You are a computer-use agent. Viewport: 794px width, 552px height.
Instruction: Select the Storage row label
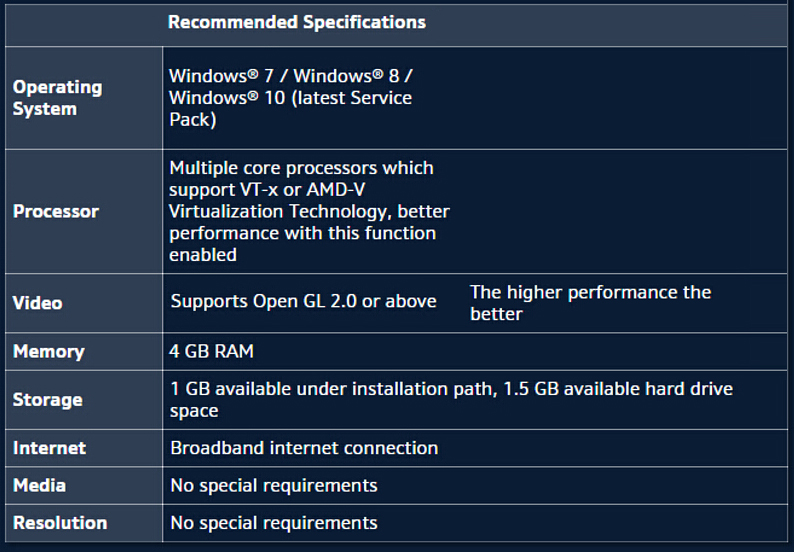tap(48, 400)
